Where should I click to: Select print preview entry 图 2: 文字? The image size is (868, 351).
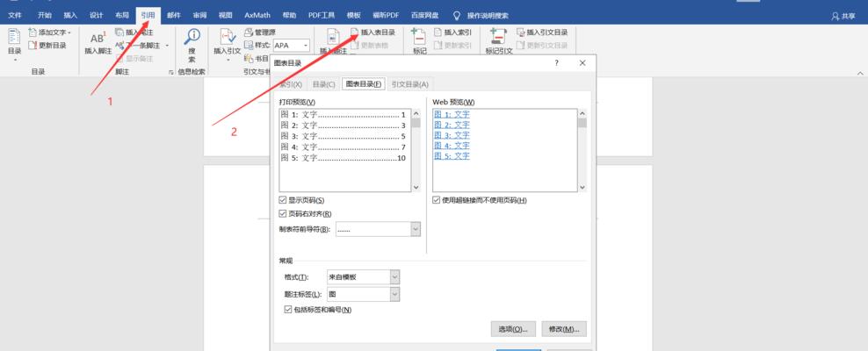tap(344, 125)
